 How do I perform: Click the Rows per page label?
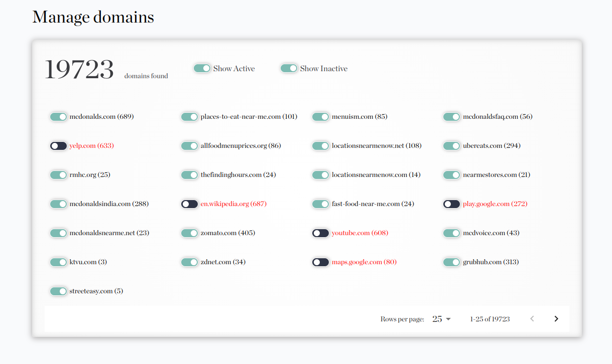403,319
